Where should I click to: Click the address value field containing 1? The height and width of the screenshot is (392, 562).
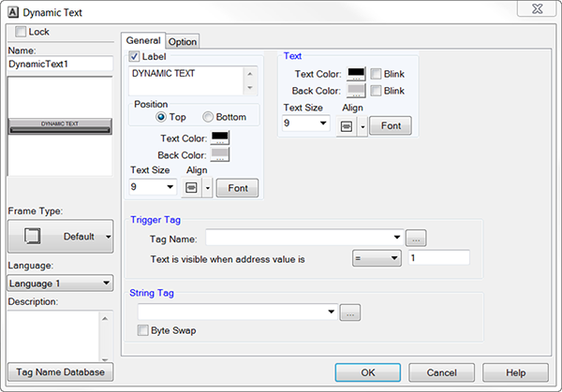[x=438, y=258]
